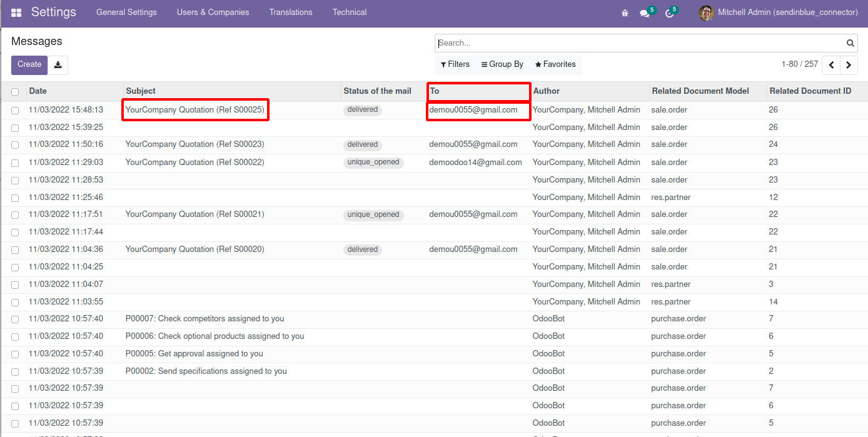The width and height of the screenshot is (868, 437).
Task: Go to the next page arrow
Action: point(849,65)
